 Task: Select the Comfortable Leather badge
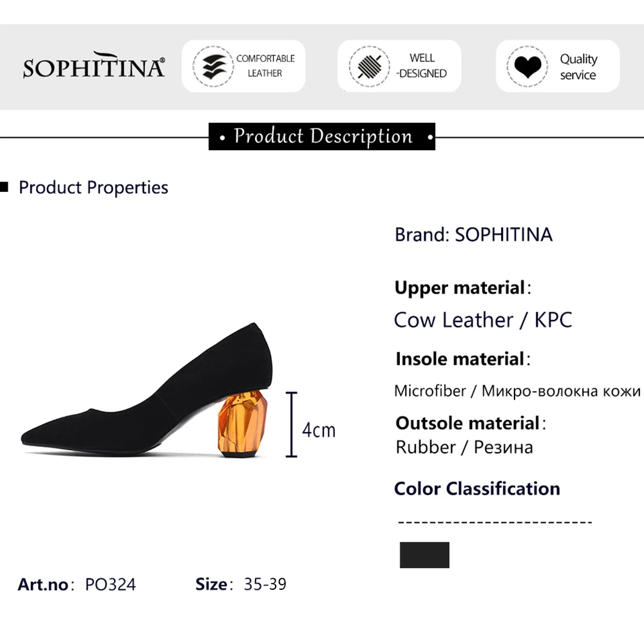[x=243, y=66]
